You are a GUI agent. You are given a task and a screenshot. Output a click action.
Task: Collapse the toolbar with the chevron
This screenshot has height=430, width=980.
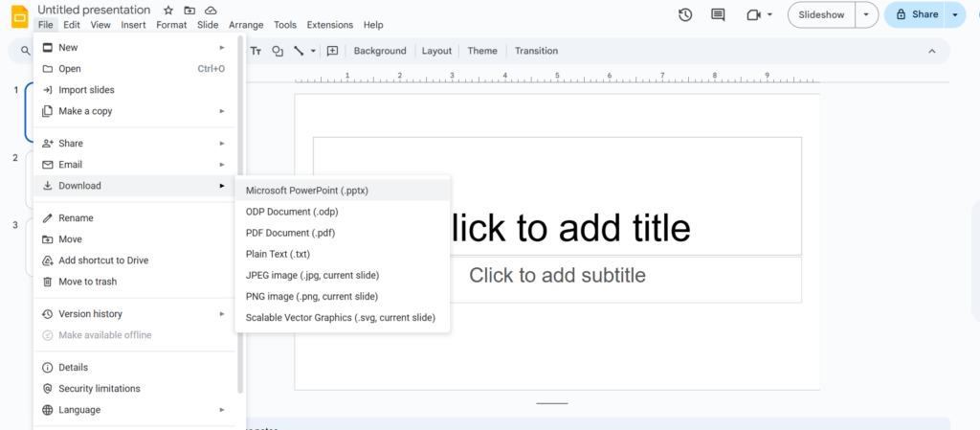[932, 51]
